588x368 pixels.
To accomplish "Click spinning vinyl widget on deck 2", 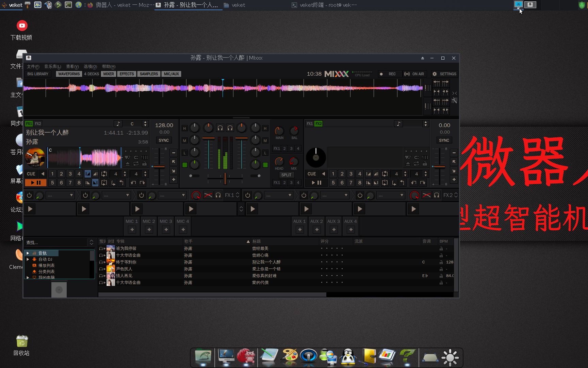I will click(316, 157).
